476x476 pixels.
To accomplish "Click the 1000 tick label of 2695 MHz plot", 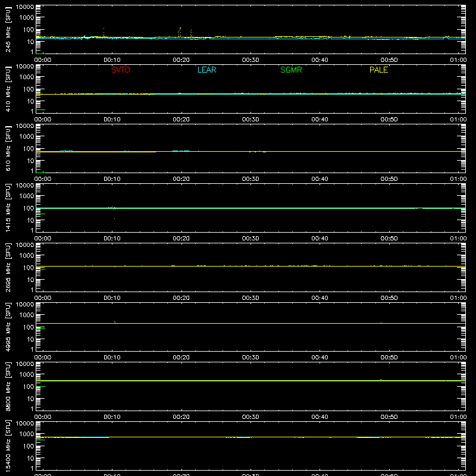I will point(27,256).
